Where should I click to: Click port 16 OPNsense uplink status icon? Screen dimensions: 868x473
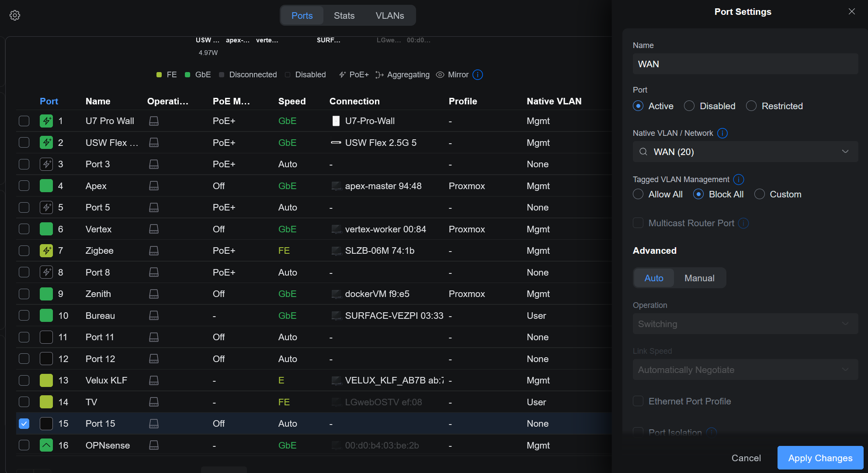pos(46,445)
